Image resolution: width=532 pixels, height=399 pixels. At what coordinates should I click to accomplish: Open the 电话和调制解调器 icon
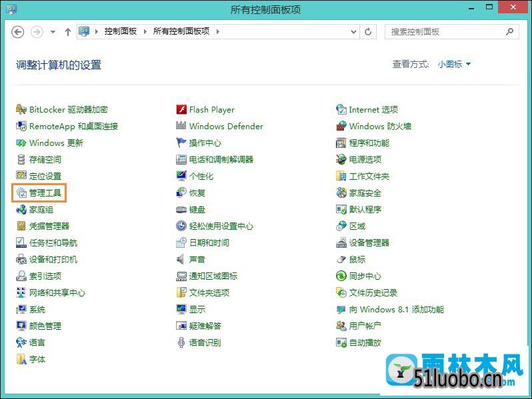click(x=181, y=159)
